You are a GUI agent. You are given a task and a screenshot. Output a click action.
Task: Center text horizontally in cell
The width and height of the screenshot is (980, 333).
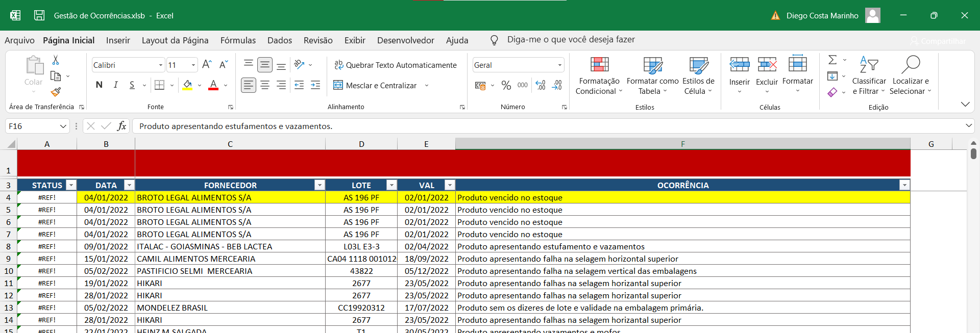(265, 85)
